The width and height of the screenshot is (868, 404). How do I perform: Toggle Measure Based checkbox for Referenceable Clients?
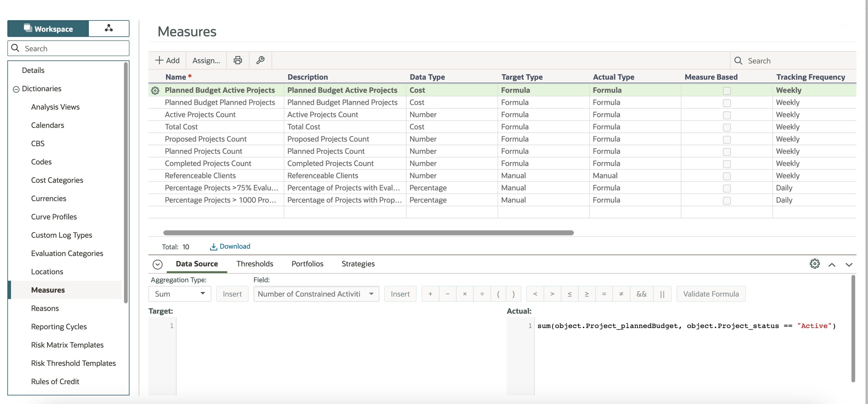[727, 176]
